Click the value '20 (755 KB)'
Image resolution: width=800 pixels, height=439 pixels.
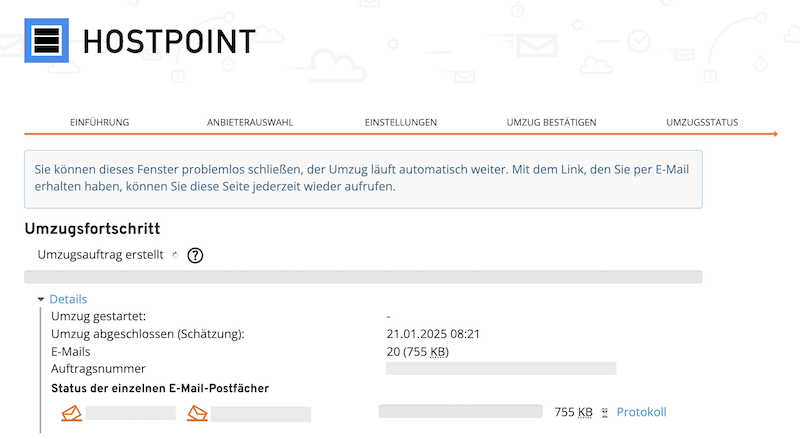click(417, 352)
